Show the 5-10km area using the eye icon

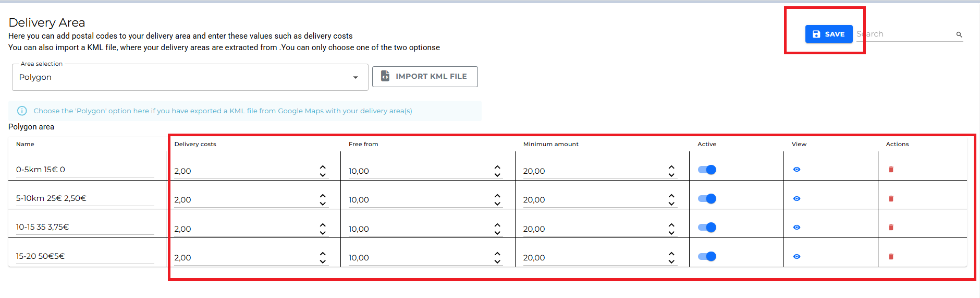(797, 199)
